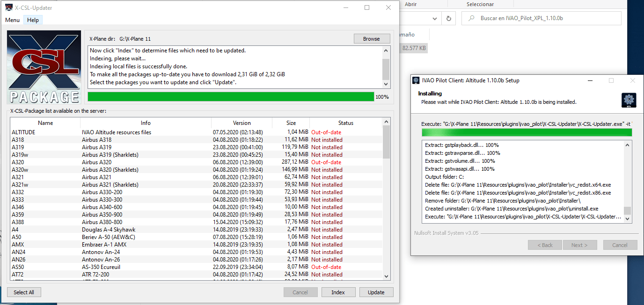644x305 pixels.
Task: Click the log box scroll up arrow
Action: click(x=386, y=50)
